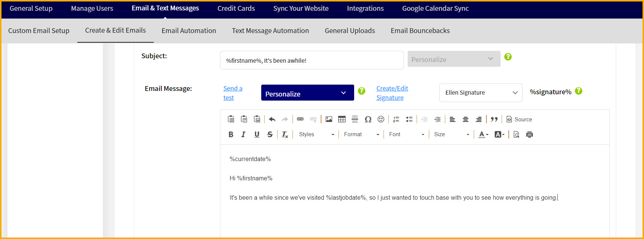
Task: Align text right
Action: click(x=479, y=119)
